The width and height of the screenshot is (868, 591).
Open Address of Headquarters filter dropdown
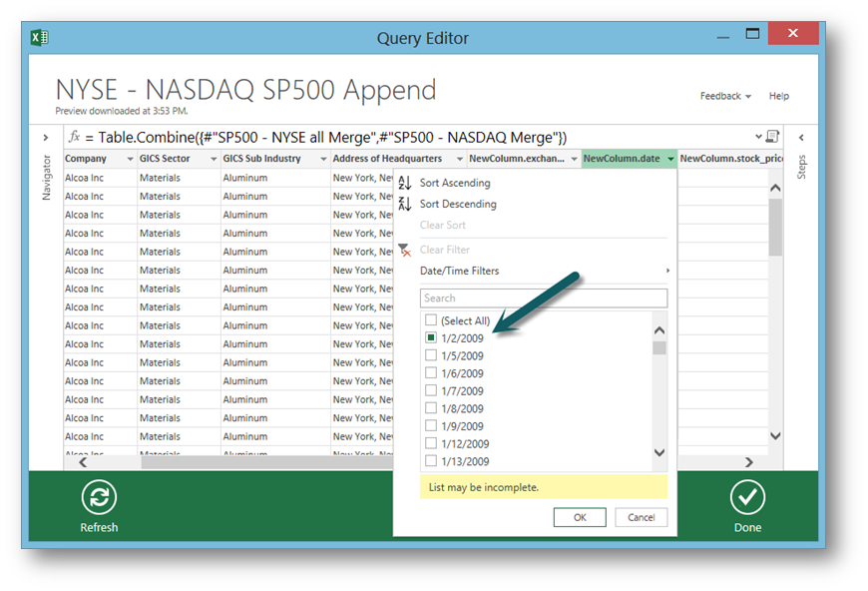(x=460, y=159)
